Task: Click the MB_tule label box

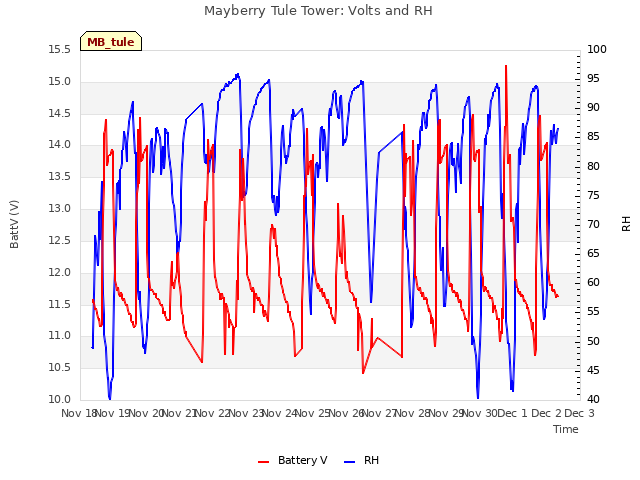Action: 111,41
